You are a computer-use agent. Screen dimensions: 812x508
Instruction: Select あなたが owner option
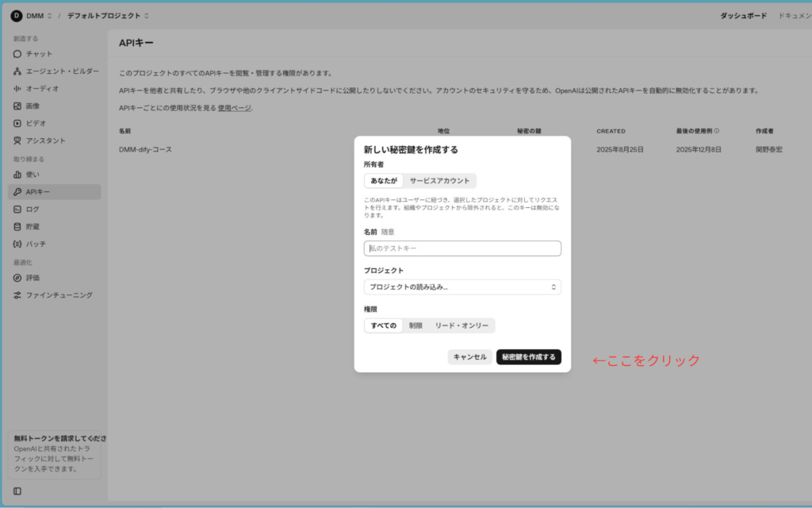(x=384, y=181)
